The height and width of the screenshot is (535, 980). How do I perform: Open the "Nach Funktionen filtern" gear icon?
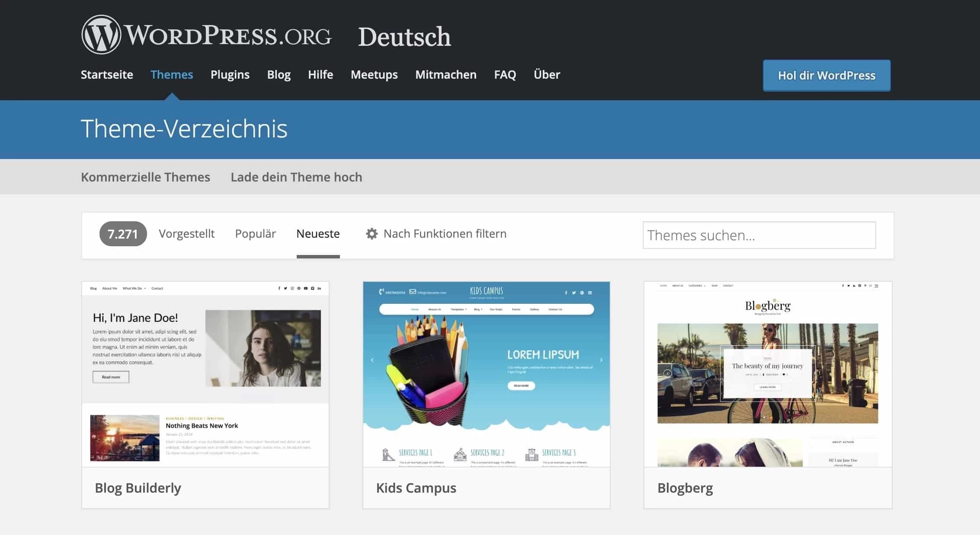(371, 233)
